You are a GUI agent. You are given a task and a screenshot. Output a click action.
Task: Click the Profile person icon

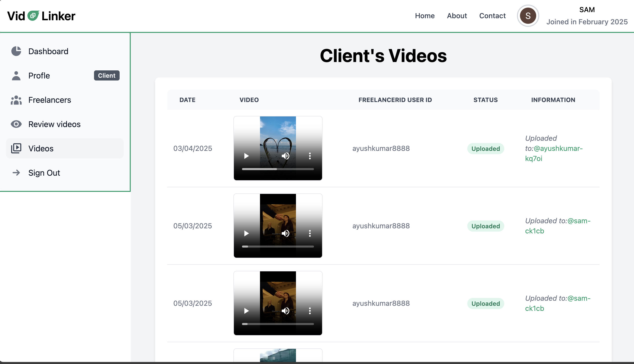click(x=16, y=75)
